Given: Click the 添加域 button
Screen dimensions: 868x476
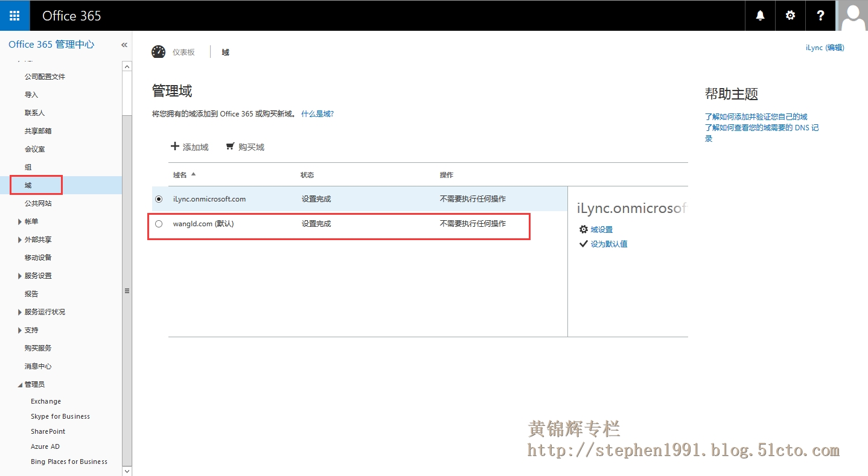Looking at the screenshot, I should [x=190, y=147].
